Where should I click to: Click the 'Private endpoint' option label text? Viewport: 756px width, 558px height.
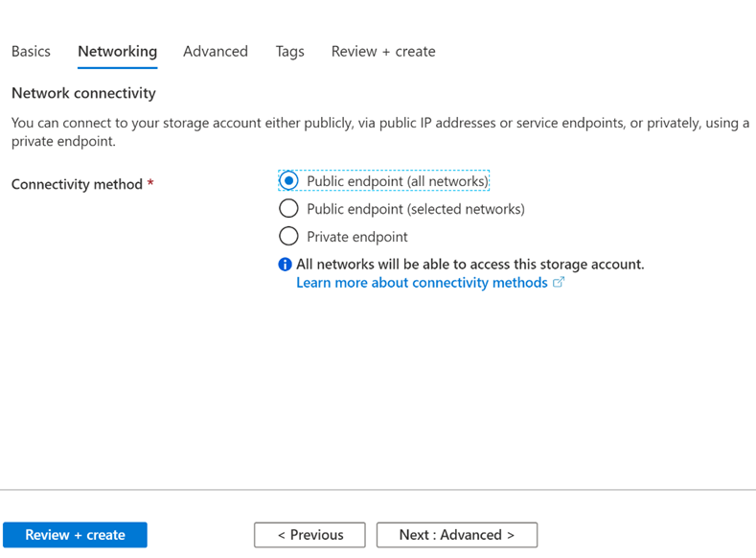(x=357, y=237)
